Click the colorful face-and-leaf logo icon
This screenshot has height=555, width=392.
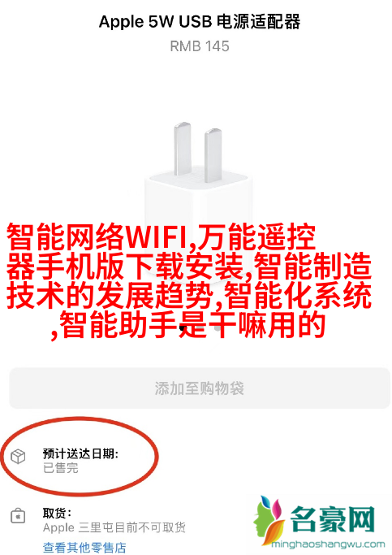click(x=269, y=520)
